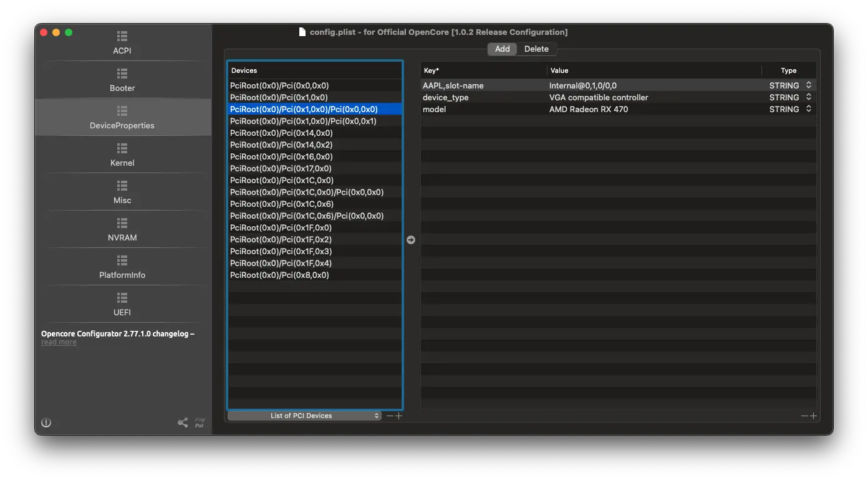Open the ACPI section
The height and width of the screenshot is (481, 868).
click(x=122, y=42)
